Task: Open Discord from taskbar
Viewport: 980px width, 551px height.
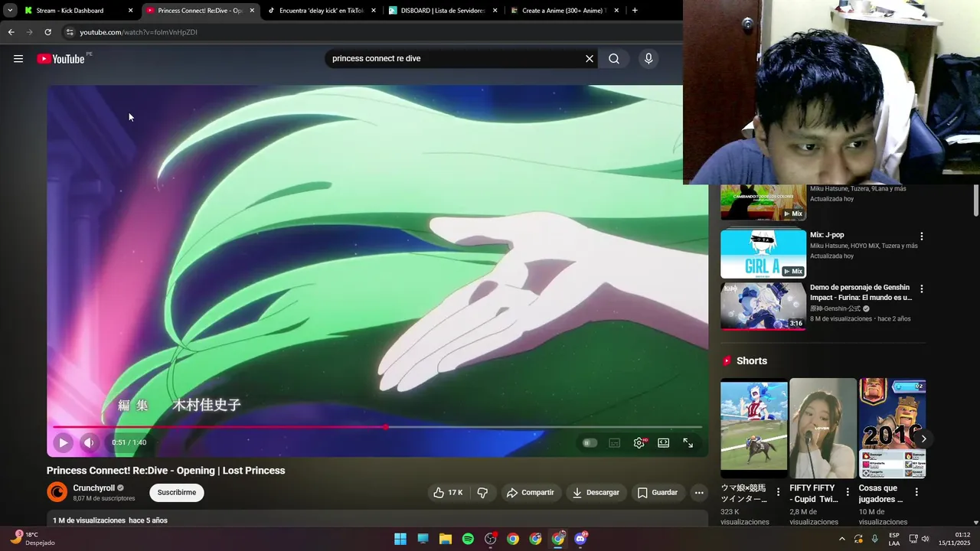Action: pyautogui.click(x=580, y=539)
